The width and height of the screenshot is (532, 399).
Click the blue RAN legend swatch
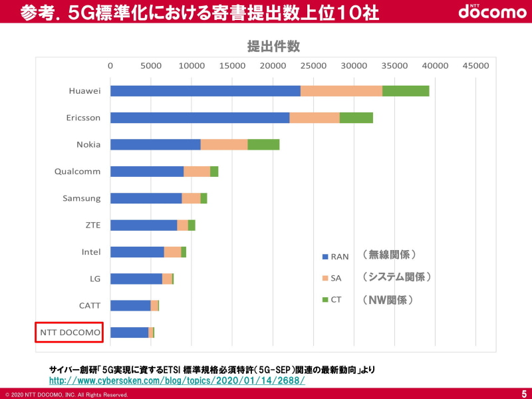click(x=325, y=257)
